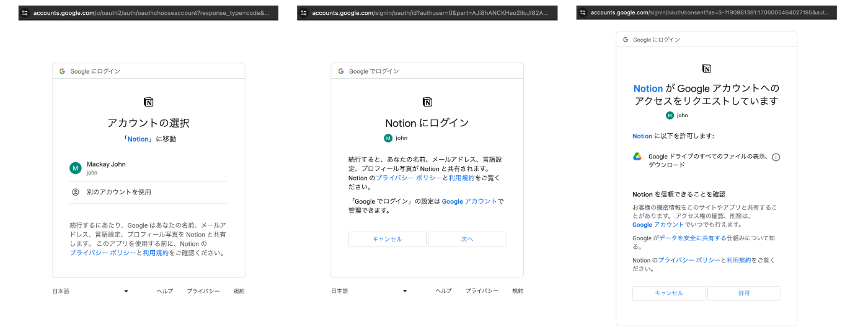Open プライバシー ポリシー link in account chooser
This screenshot has height=335, width=868.
[x=102, y=253]
